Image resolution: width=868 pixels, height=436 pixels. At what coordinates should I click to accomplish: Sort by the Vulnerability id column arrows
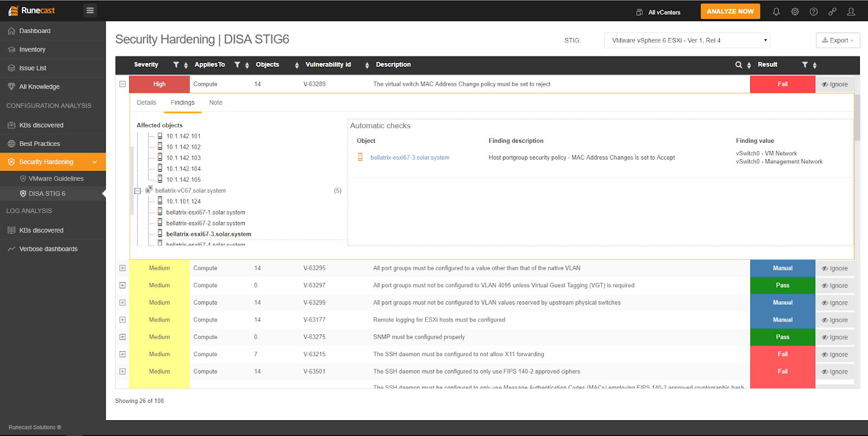pos(367,65)
